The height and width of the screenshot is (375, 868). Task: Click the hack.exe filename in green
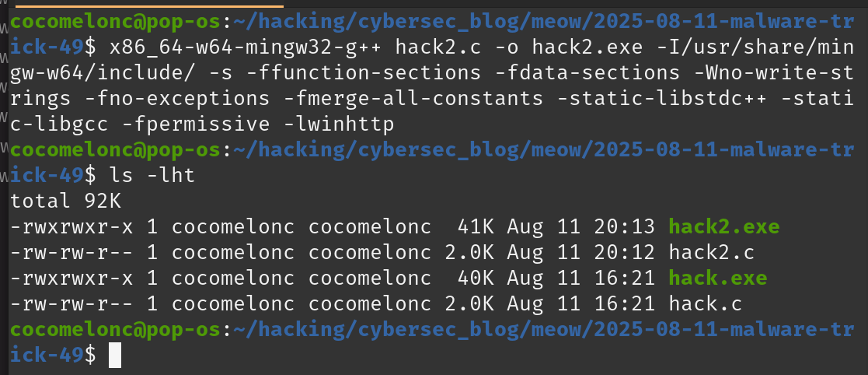(x=718, y=278)
